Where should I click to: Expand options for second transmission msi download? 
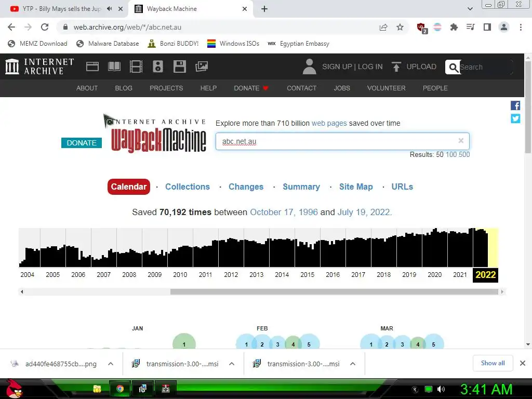point(353,364)
